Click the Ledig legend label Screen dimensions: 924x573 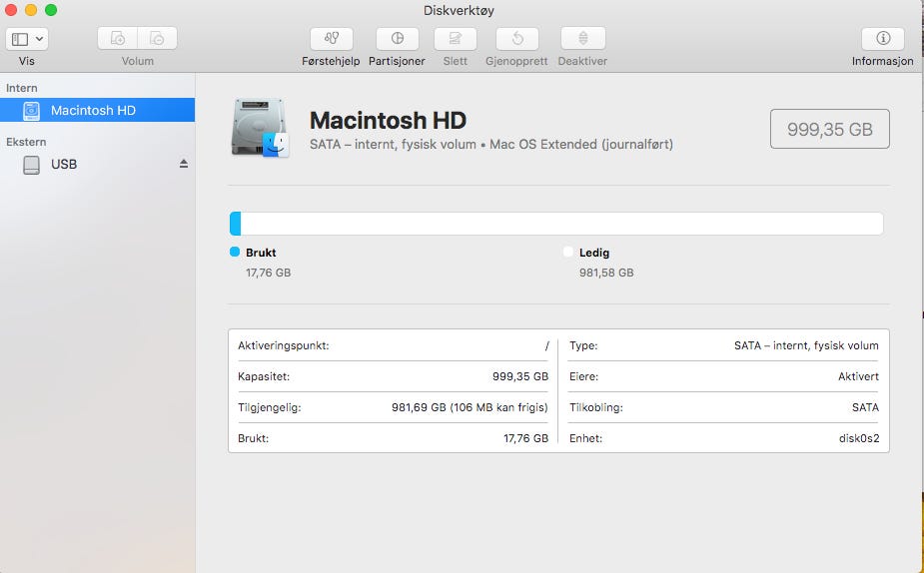coord(594,253)
